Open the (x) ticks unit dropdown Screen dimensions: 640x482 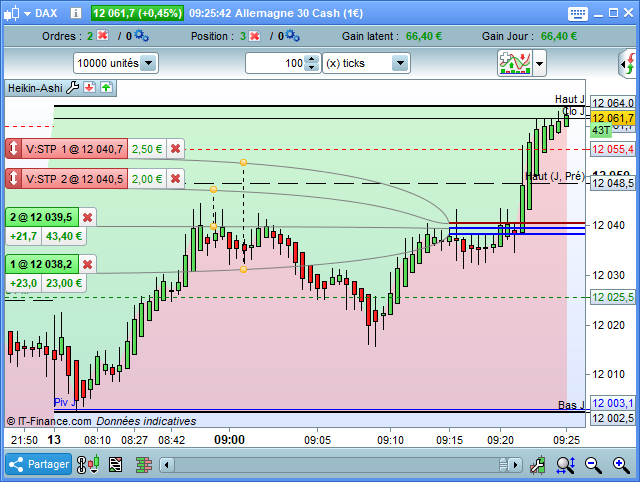pyautogui.click(x=400, y=63)
